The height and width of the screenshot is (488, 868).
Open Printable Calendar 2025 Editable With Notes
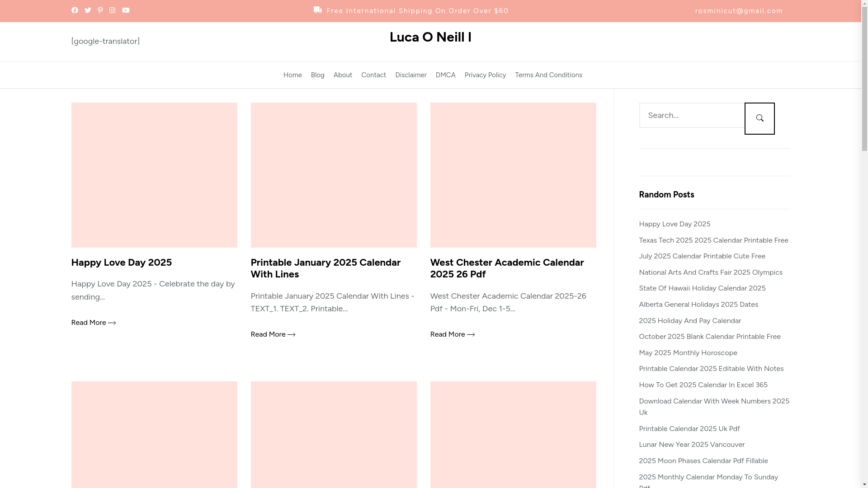pos(711,369)
